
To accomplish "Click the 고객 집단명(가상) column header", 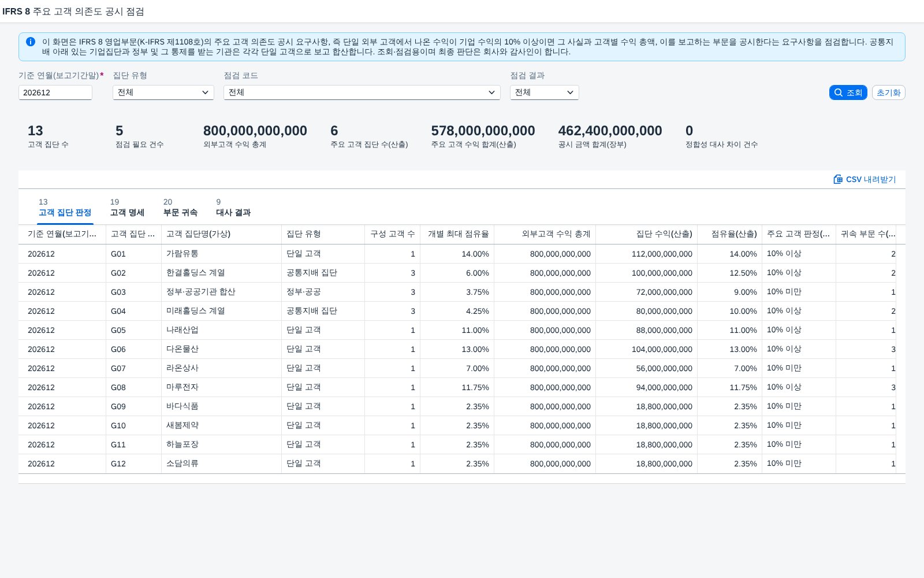I will (x=221, y=234).
